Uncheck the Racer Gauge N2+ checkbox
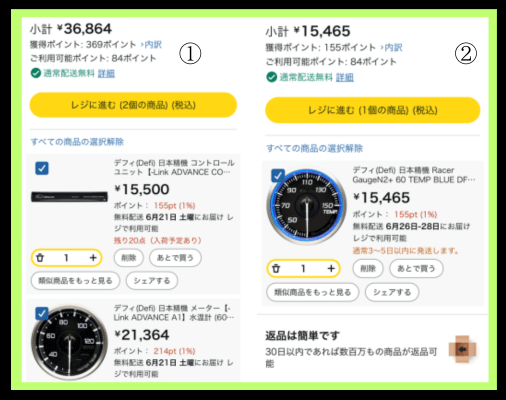The height and width of the screenshot is (400, 506). [278, 175]
